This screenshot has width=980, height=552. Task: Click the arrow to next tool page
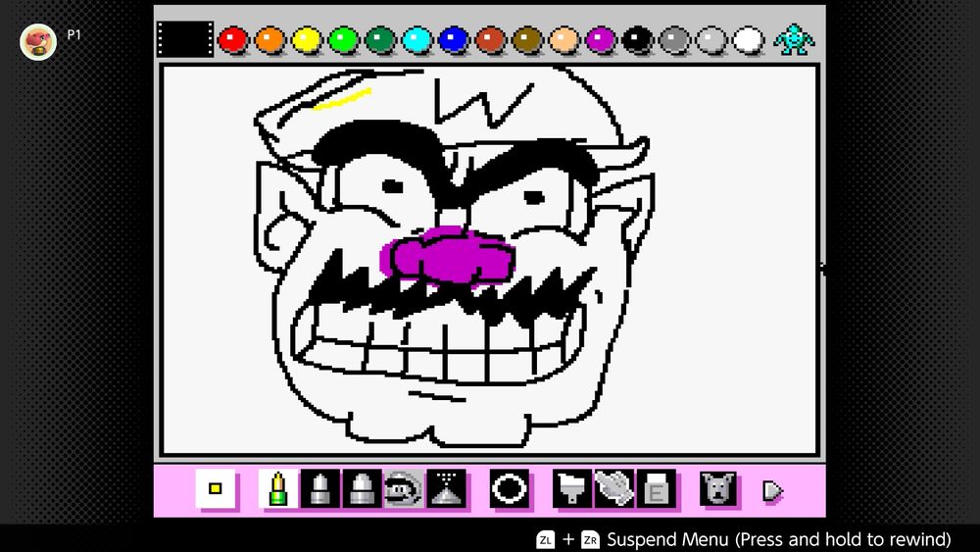[x=772, y=491]
